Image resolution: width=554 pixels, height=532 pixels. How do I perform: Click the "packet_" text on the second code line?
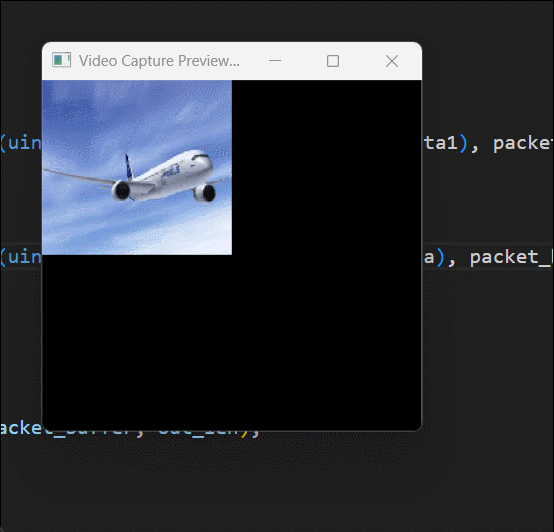(x=511, y=258)
